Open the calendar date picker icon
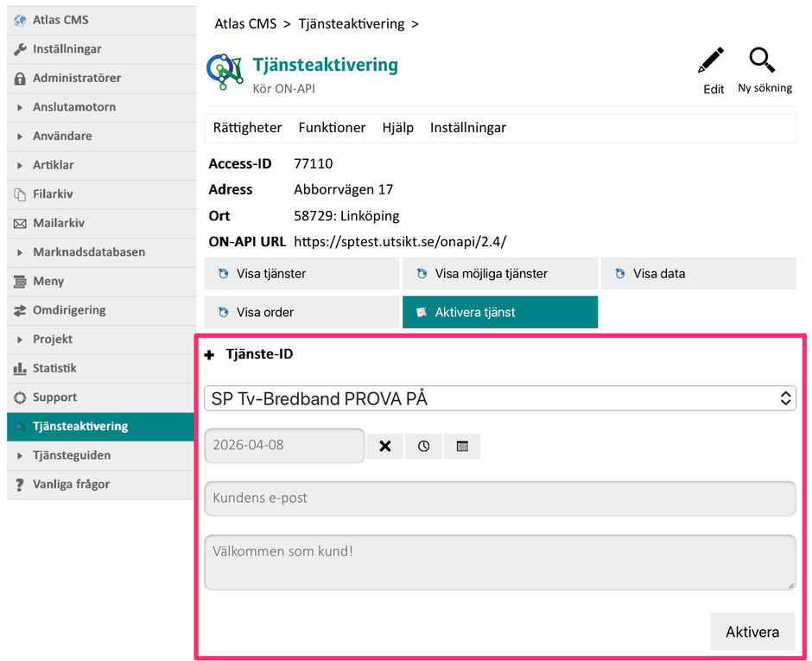 click(x=462, y=446)
